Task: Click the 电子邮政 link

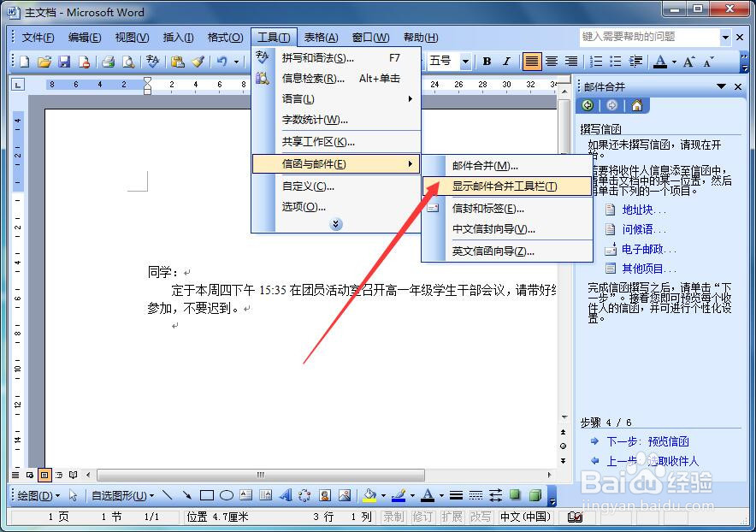Action: [x=649, y=250]
